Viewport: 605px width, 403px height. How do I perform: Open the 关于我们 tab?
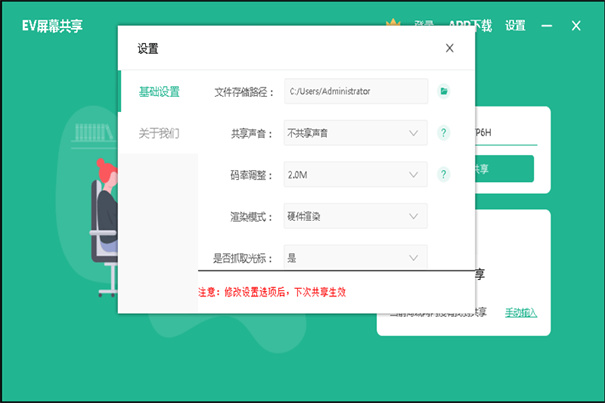(x=159, y=132)
